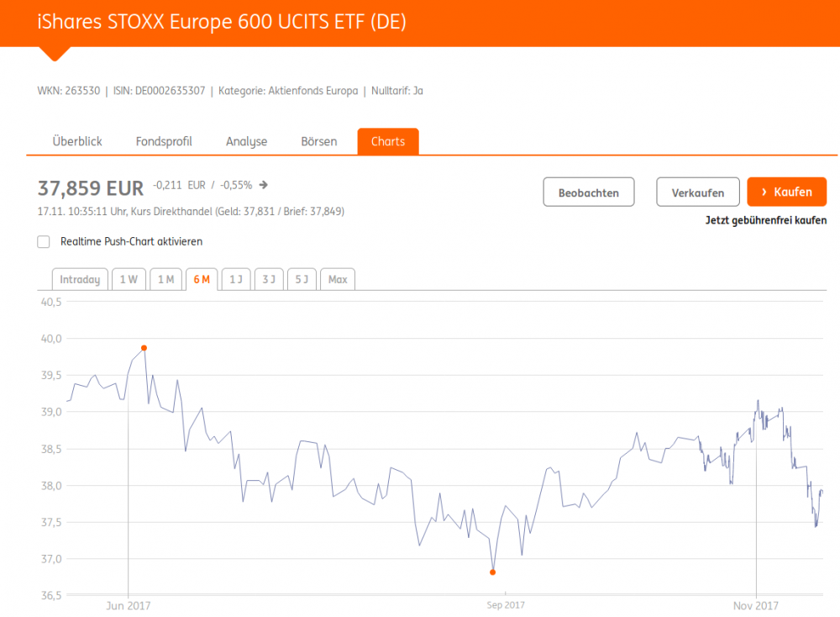
Task: Click the 40,0 y-axis label
Action: click(x=51, y=339)
